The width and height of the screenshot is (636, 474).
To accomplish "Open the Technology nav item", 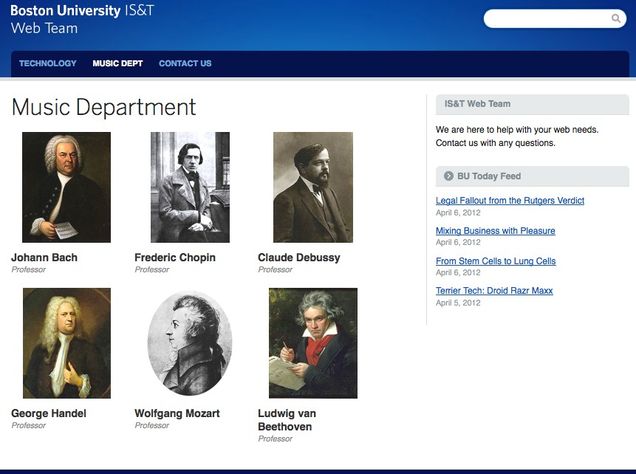I will click(48, 63).
